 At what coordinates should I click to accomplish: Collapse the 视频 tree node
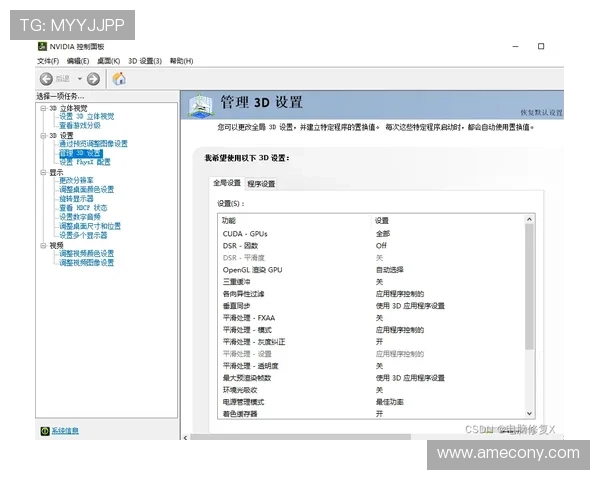[x=43, y=245]
